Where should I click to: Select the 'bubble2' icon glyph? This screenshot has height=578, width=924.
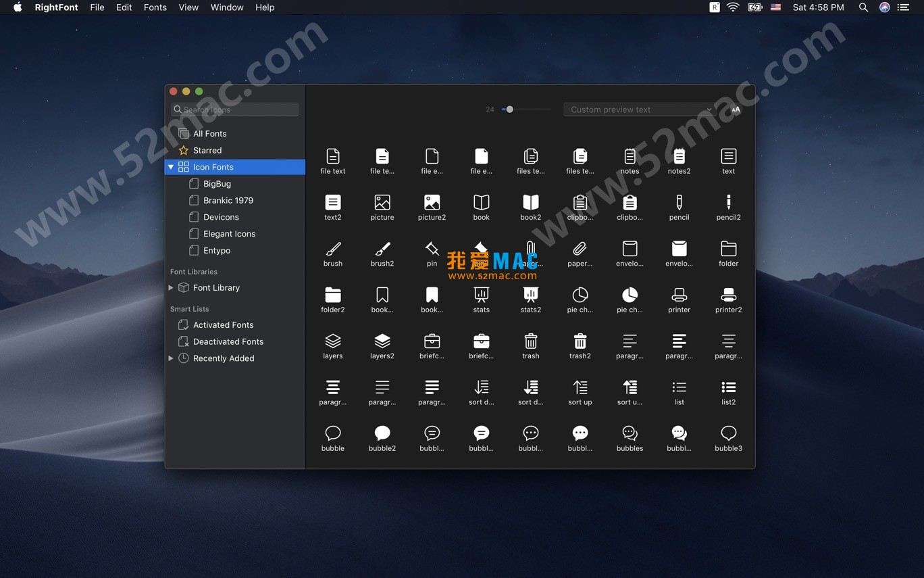point(382,433)
